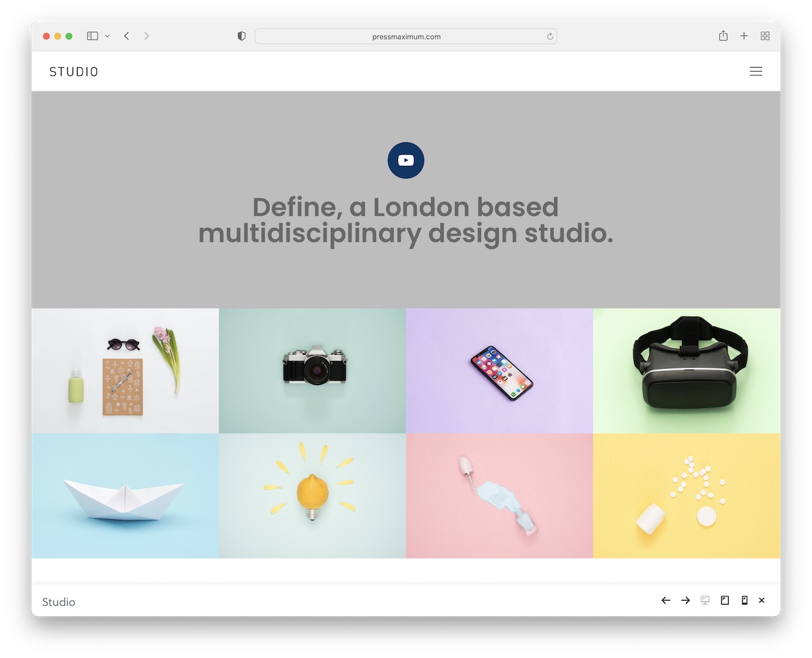The width and height of the screenshot is (812, 658).
Task: Switch preview to tablet view
Action: click(725, 600)
